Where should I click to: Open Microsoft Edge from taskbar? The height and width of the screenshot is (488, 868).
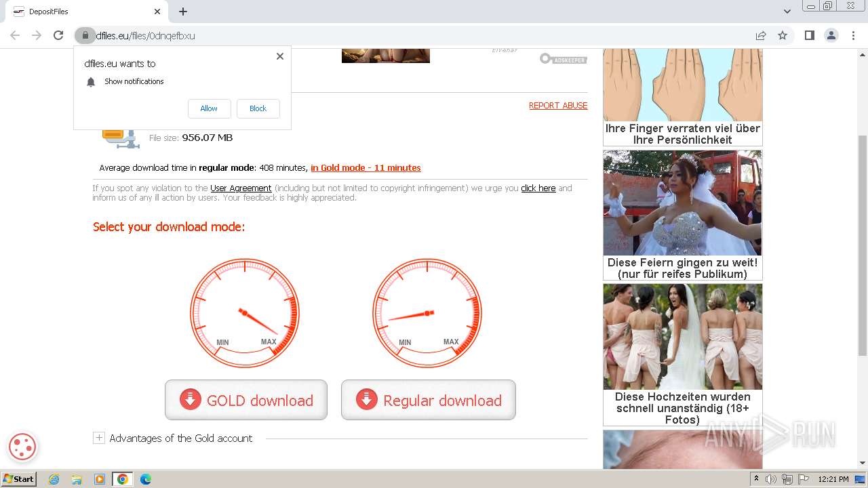coord(145,479)
